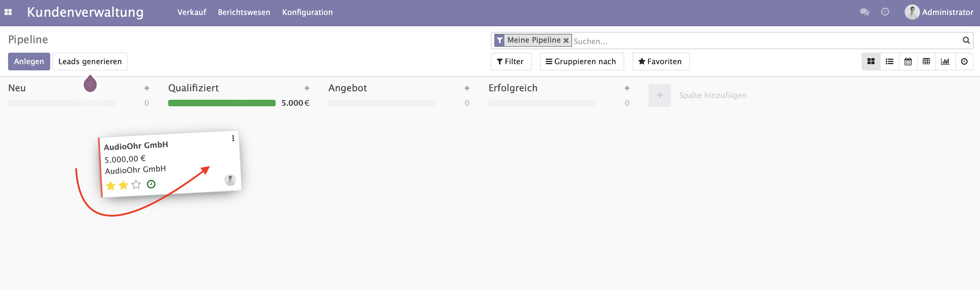Click the Leads generieren button

pos(90,61)
